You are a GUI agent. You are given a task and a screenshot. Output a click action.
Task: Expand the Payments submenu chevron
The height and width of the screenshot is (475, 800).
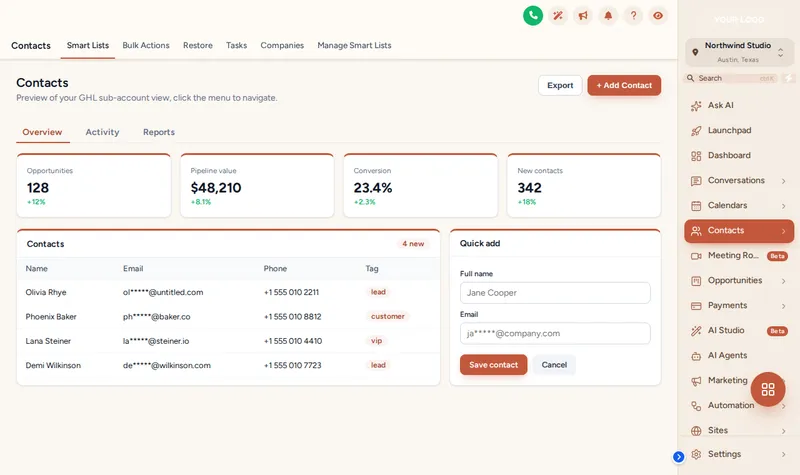pos(783,306)
